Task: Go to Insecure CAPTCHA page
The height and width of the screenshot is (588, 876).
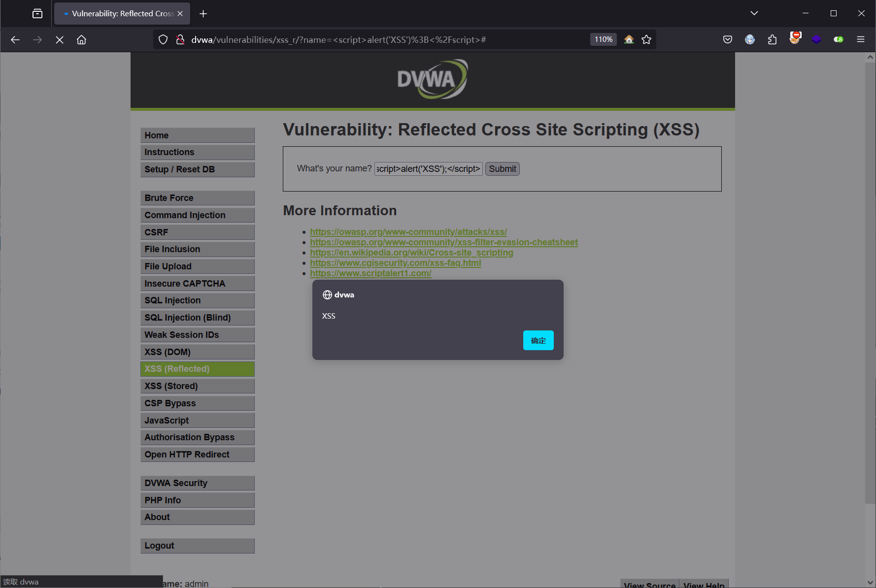Action: pos(198,284)
